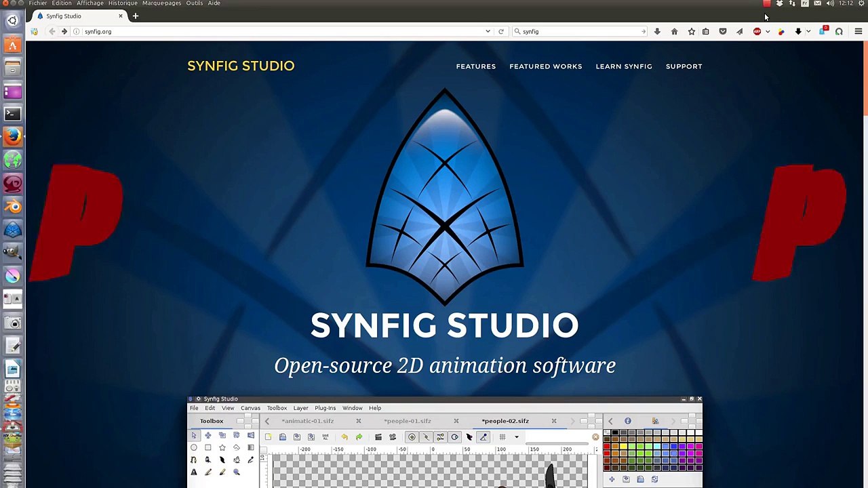This screenshot has height=488, width=868.
Task: Open Terminal from the dock
Action: point(12,114)
